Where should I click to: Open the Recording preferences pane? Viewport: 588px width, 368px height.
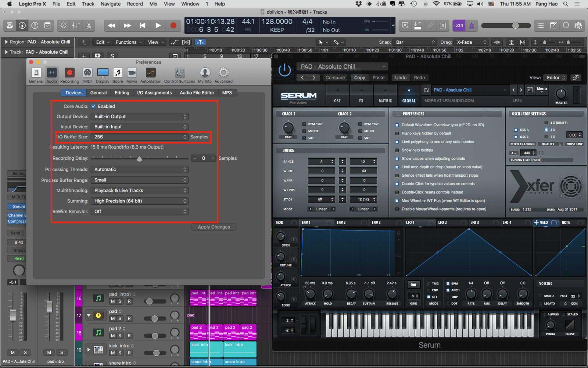pyautogui.click(x=69, y=75)
